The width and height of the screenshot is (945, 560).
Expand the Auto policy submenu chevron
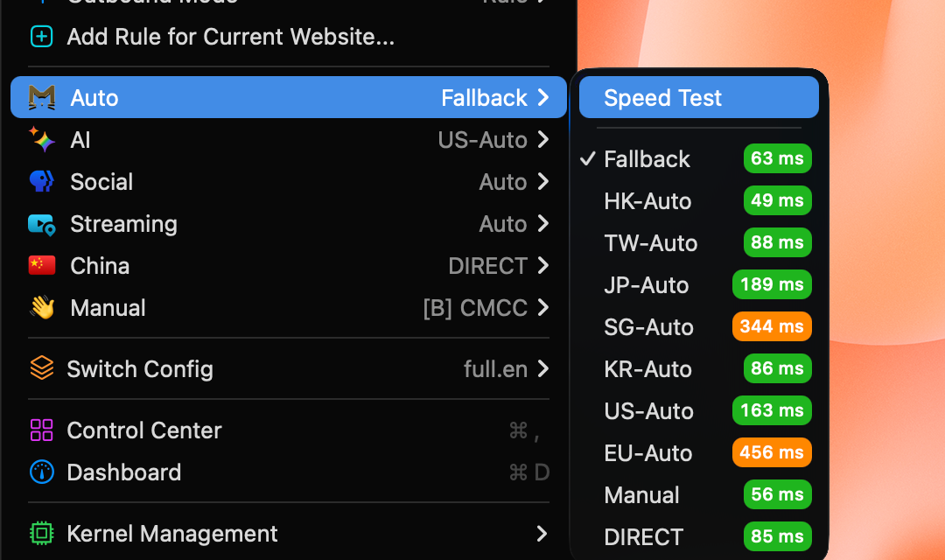pos(543,97)
